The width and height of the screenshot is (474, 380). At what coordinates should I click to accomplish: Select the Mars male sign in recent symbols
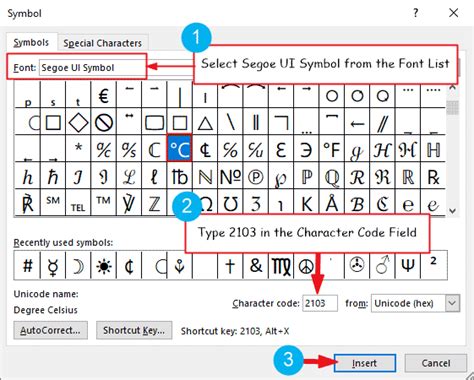(382, 266)
